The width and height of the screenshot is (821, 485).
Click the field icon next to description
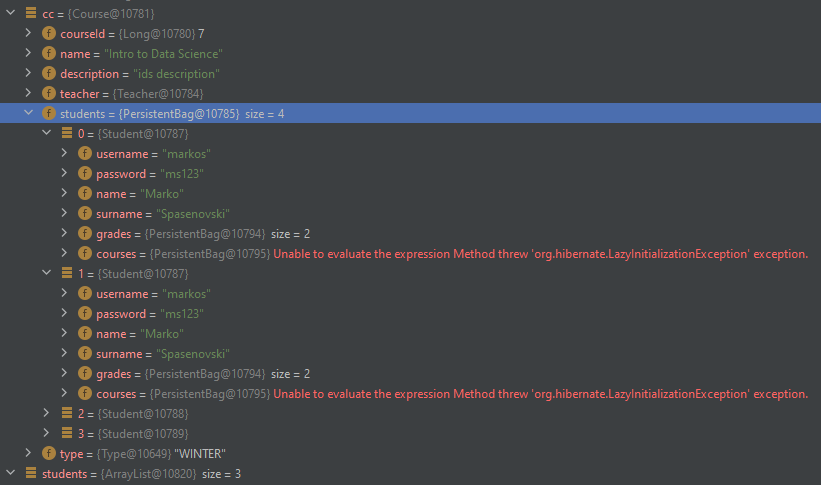tap(49, 74)
